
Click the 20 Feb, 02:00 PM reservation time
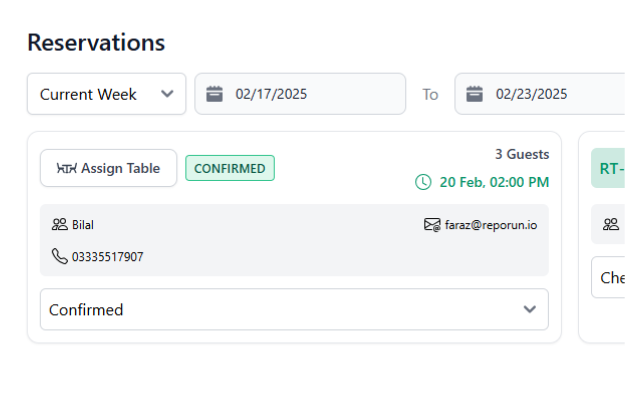coord(494,182)
